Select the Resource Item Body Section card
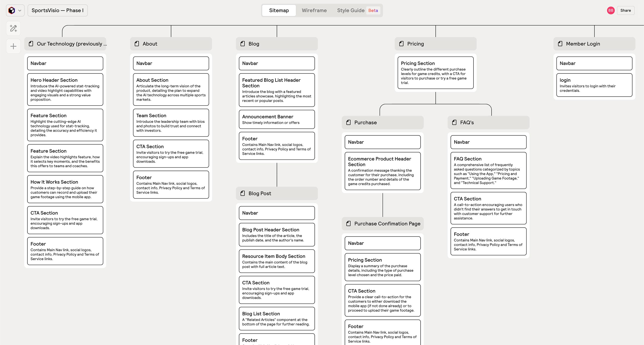 point(277,261)
